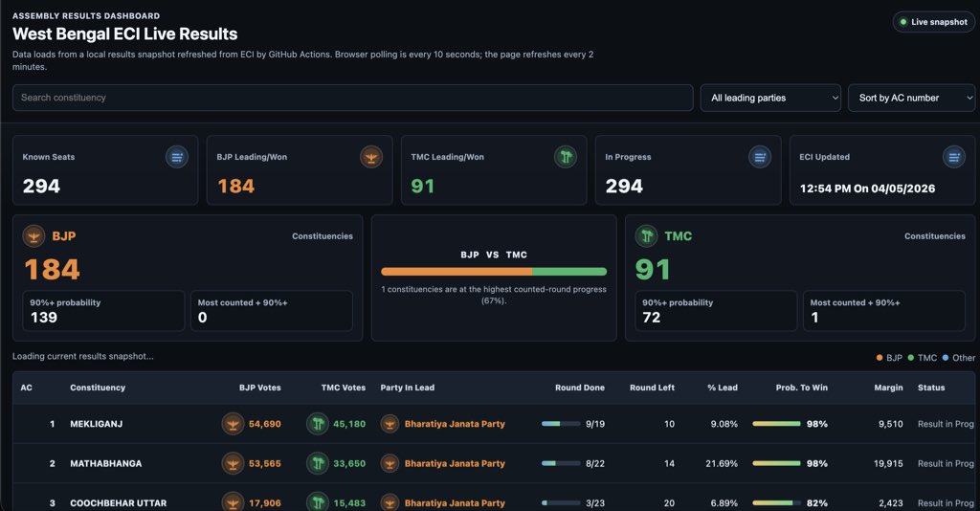This screenshot has width=980, height=511.
Task: Click TMC Most counted + 90%+ card
Action: (x=884, y=310)
